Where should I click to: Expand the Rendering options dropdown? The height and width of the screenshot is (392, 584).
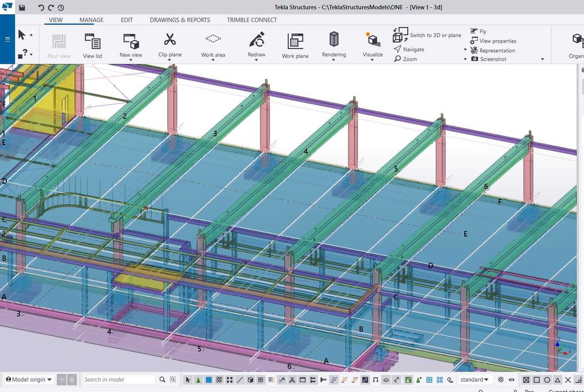pyautogui.click(x=333, y=60)
